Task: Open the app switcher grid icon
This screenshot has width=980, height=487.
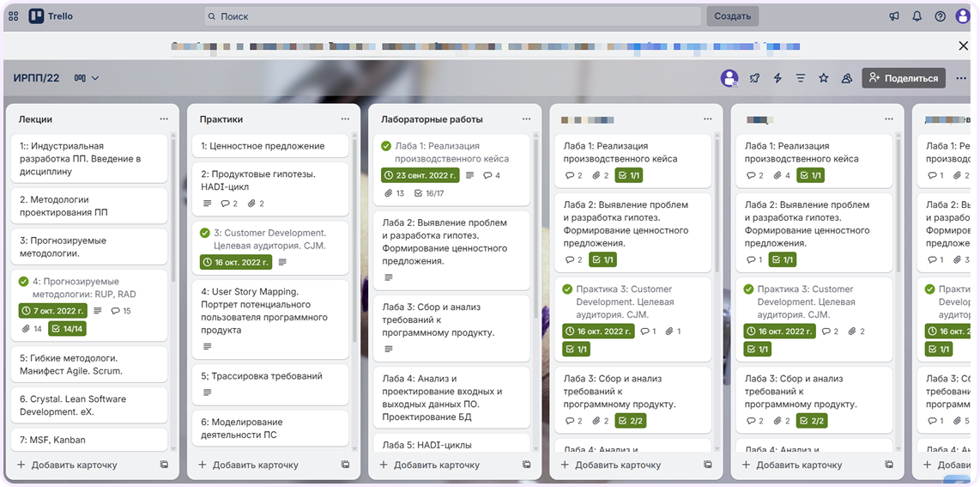Action: coord(13,15)
